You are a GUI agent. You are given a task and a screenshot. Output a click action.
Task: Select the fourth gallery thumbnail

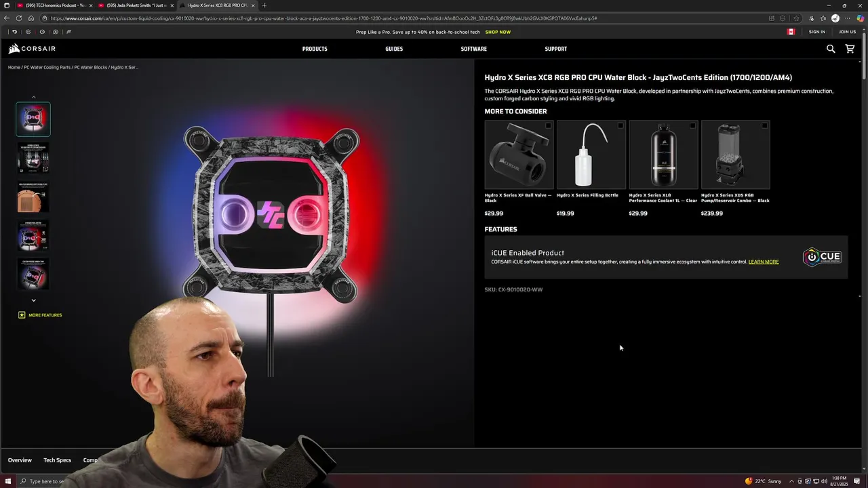point(33,235)
